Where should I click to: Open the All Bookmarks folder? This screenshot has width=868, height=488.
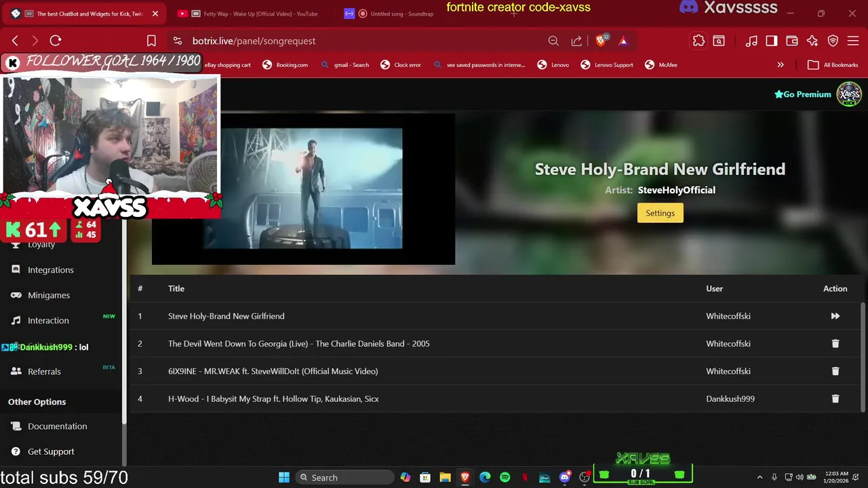tap(833, 65)
